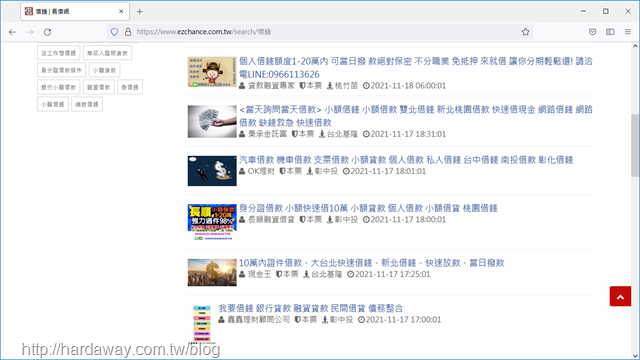Click 台北基隆 region in 秉承金託富 row

point(342,134)
